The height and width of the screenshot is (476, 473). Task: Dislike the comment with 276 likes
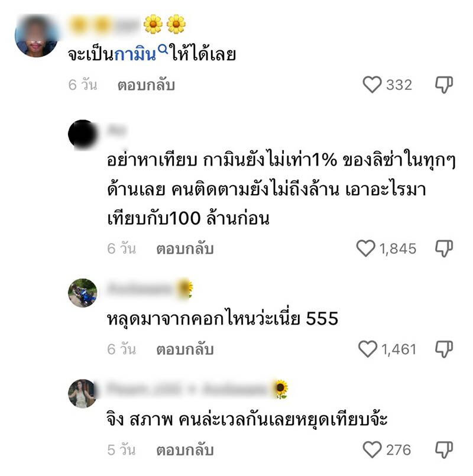[444, 450]
